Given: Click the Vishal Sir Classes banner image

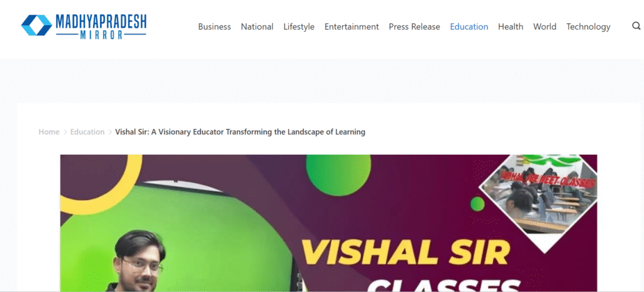Looking at the screenshot, I should [328, 223].
